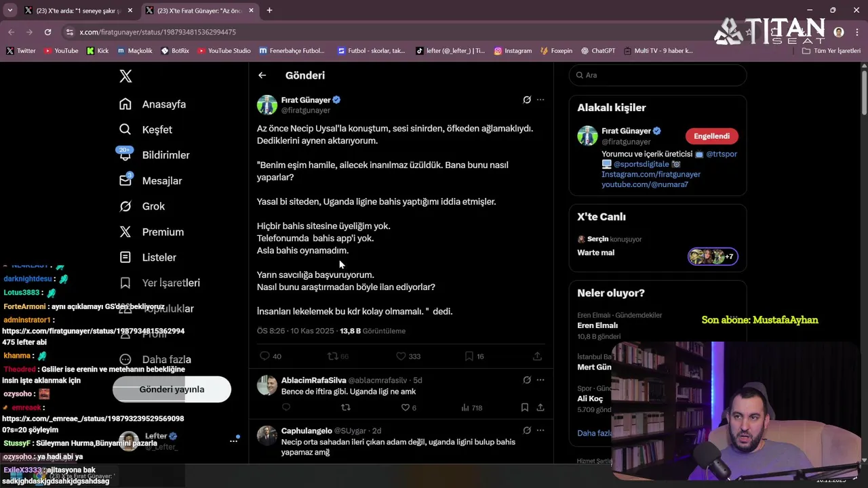This screenshot has height=488, width=868.
Task: Close the Fırat Günayer browser tab
Action: (251, 10)
